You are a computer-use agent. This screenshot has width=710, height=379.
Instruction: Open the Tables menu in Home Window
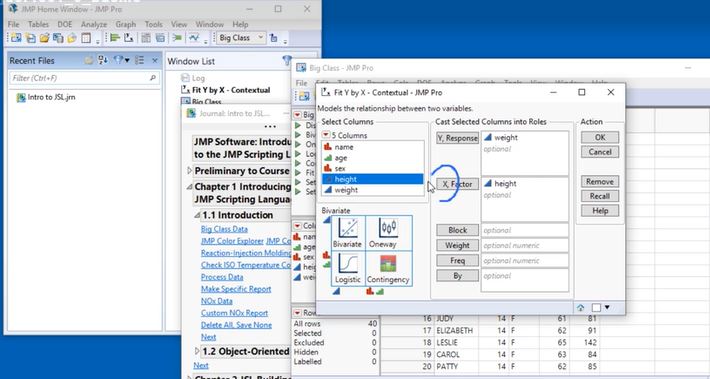(38, 24)
